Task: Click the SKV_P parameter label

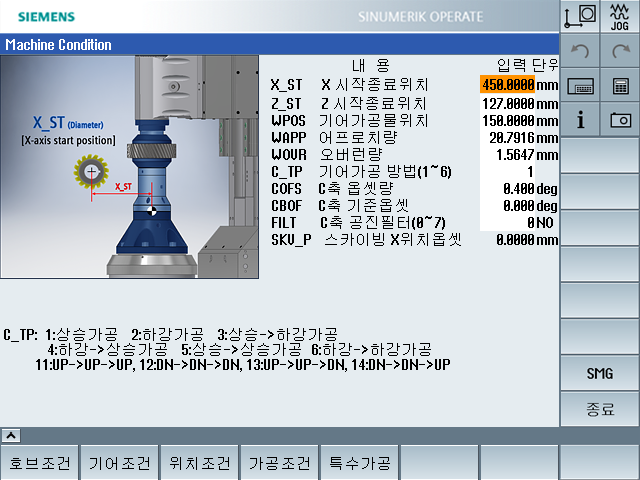Action: coord(291,240)
